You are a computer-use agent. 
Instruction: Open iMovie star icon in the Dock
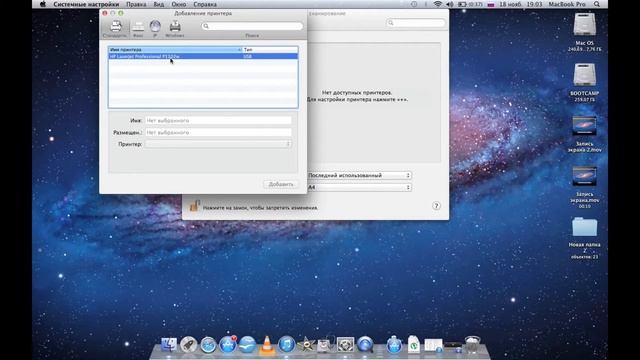tap(306, 345)
